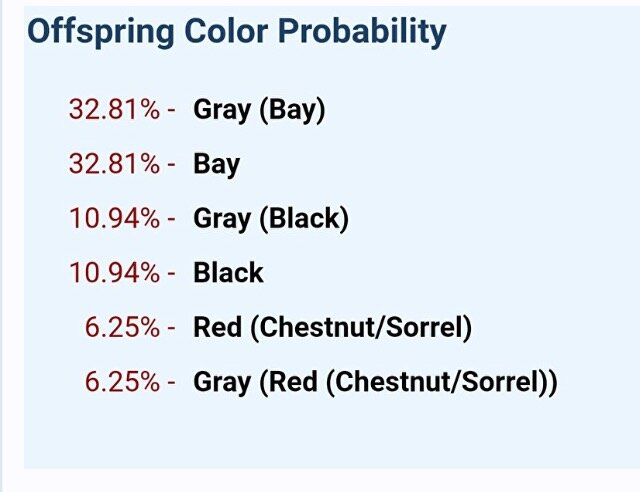Click the 6.25% value beside Red (Chestnut/Sorrel)
The height and width of the screenshot is (492, 640).
[x=122, y=327]
